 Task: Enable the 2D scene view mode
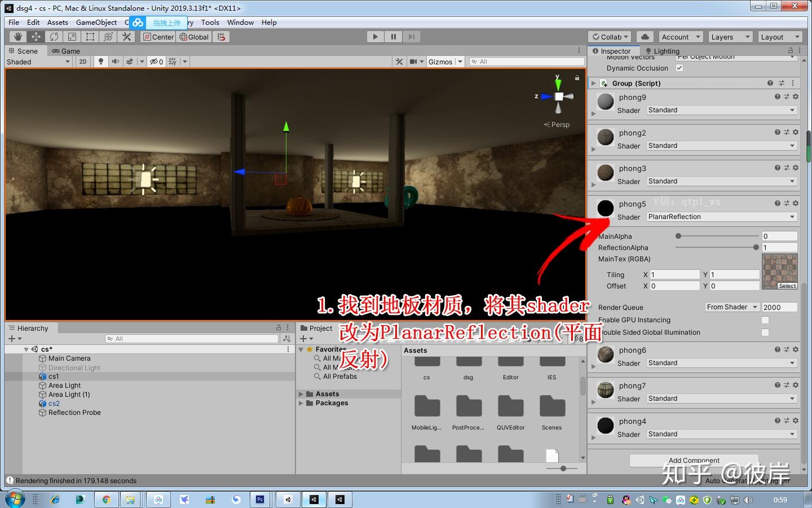coord(83,62)
